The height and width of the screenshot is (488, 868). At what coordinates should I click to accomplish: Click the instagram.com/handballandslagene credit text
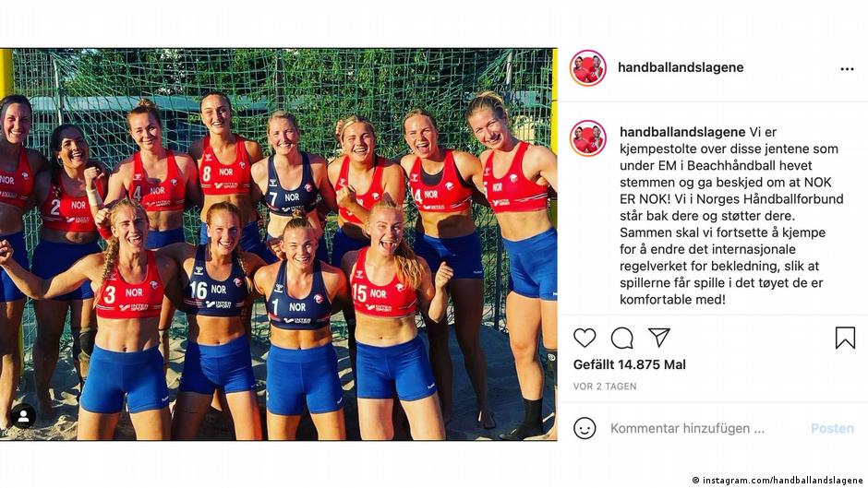[x=778, y=481]
